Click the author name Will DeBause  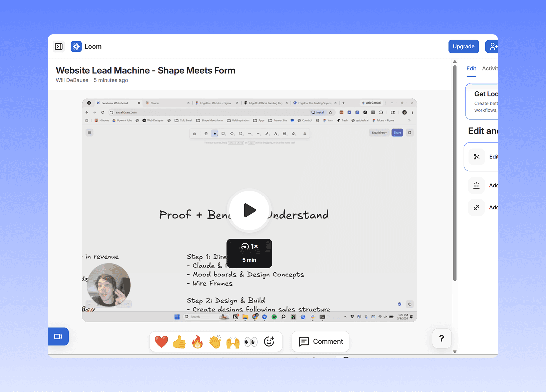(x=72, y=80)
